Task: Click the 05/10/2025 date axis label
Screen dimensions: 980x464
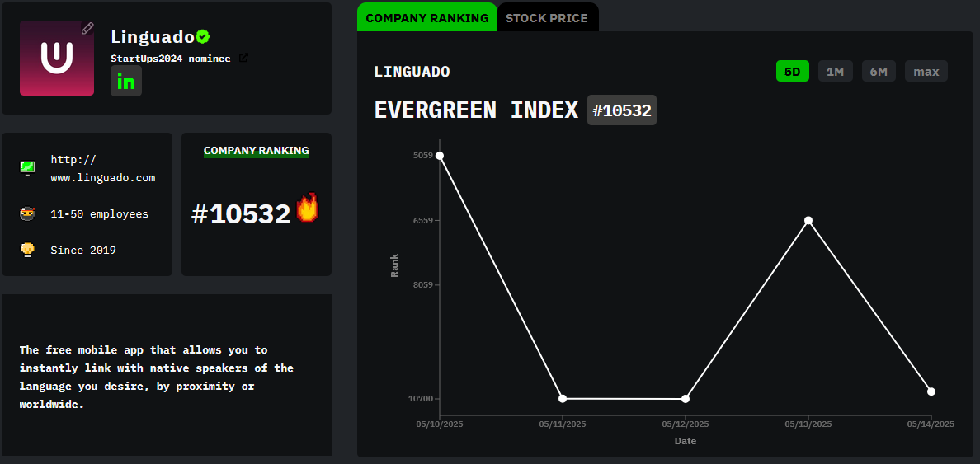Action: click(x=440, y=424)
